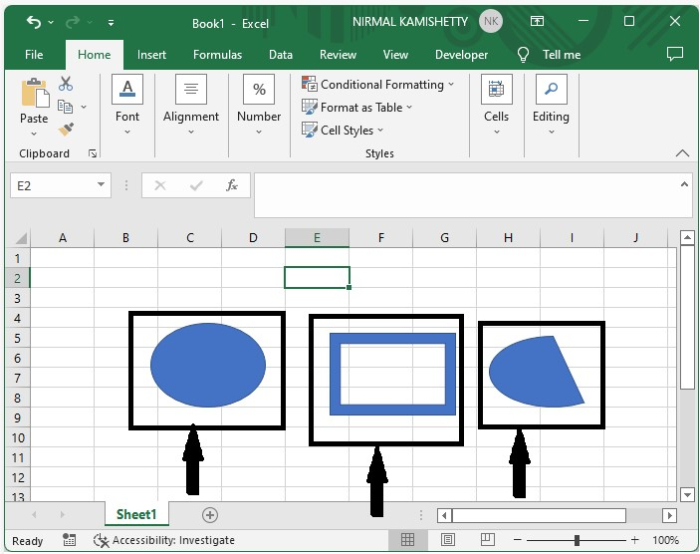This screenshot has height=554, width=700.
Task: Select the blue chord shape
Action: tap(536, 372)
